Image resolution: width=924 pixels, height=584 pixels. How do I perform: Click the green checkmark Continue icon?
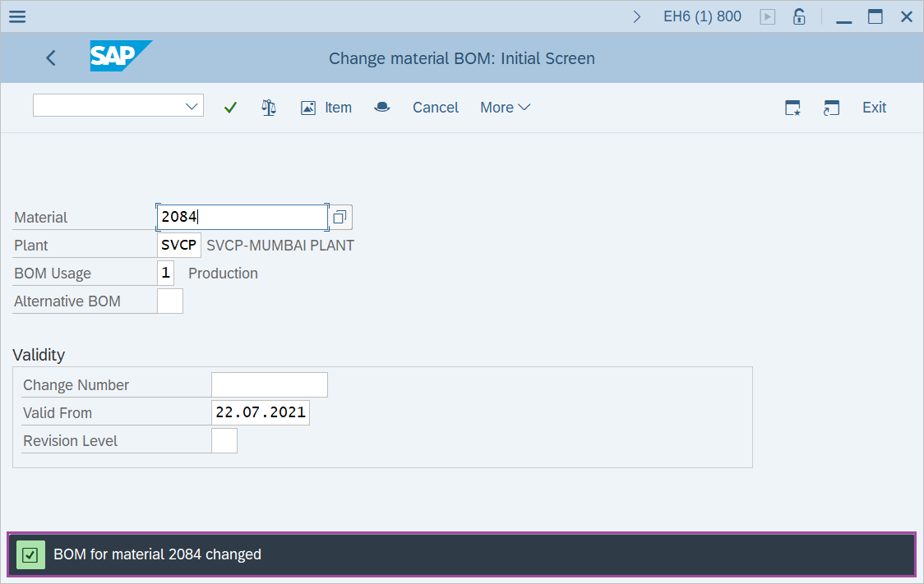point(230,108)
